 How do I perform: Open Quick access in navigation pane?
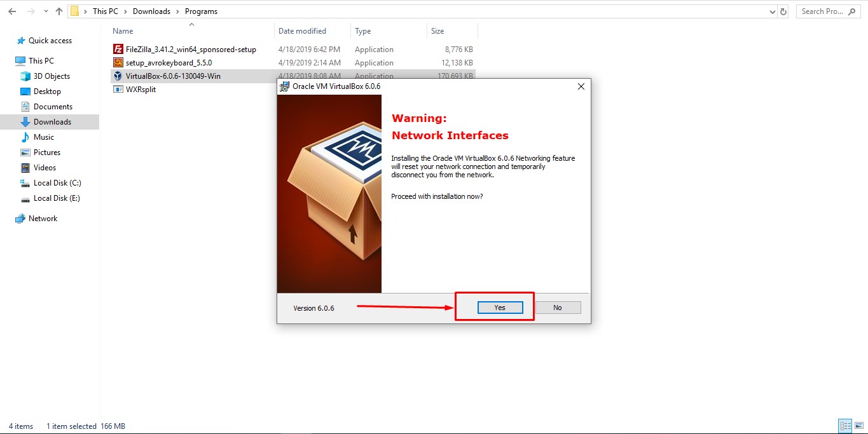click(x=50, y=41)
